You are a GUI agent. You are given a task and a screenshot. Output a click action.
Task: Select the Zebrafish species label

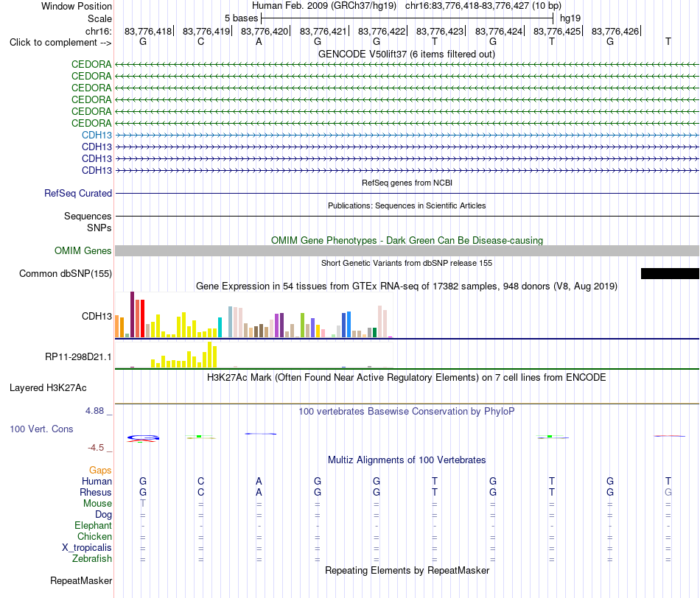pos(92,558)
